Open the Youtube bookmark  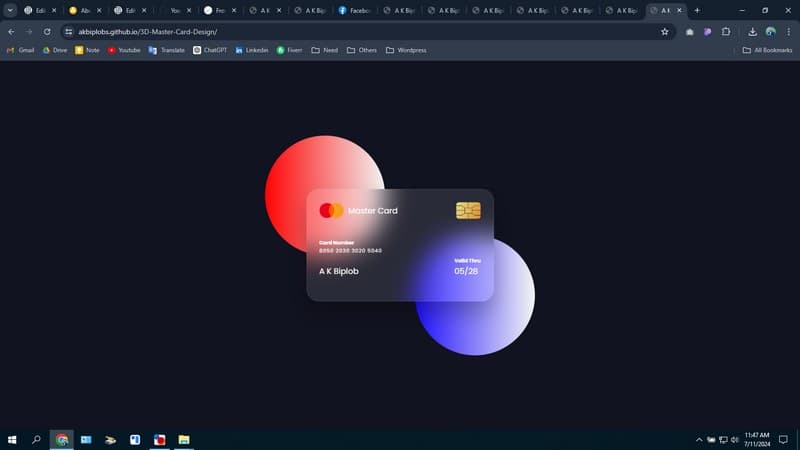[x=124, y=50]
